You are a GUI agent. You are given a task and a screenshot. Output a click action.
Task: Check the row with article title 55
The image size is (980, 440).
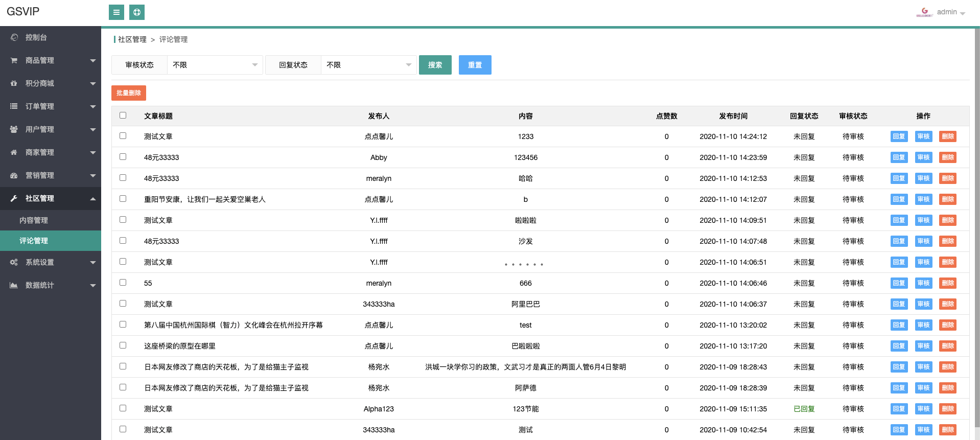tap(123, 283)
